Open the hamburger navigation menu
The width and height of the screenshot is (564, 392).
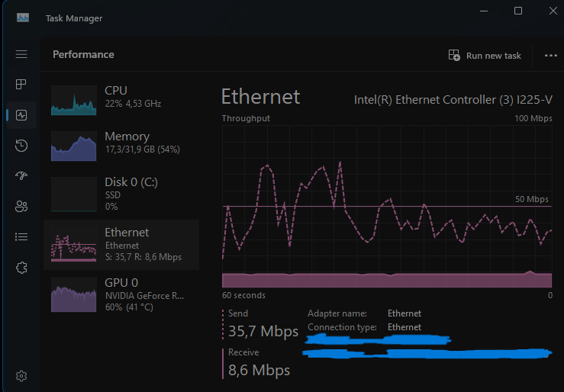pos(21,54)
